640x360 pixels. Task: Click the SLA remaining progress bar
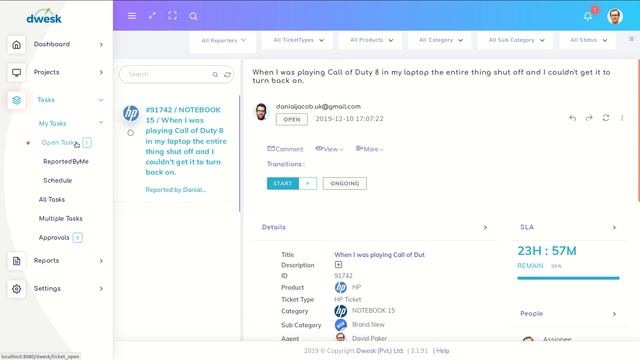click(568, 278)
